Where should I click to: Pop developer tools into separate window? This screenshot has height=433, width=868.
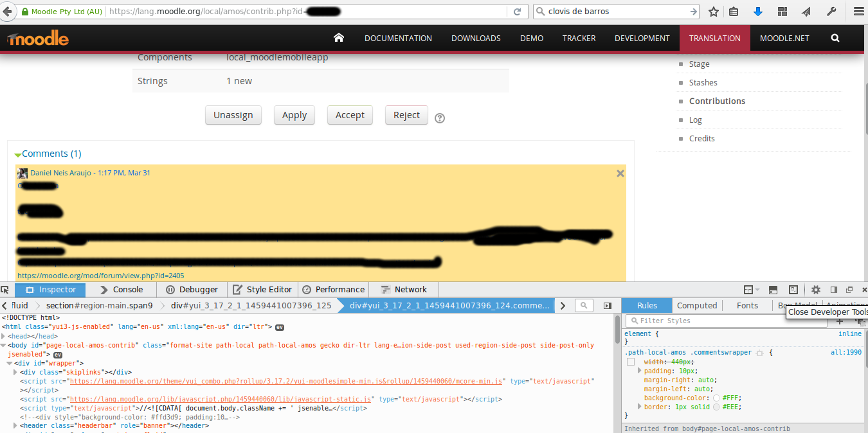pyautogui.click(x=849, y=290)
